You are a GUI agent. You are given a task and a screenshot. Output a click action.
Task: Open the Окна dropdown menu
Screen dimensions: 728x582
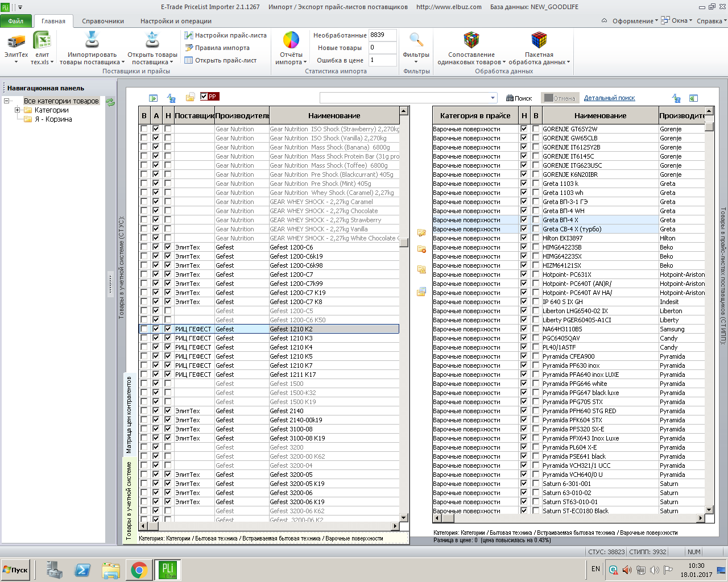point(677,20)
